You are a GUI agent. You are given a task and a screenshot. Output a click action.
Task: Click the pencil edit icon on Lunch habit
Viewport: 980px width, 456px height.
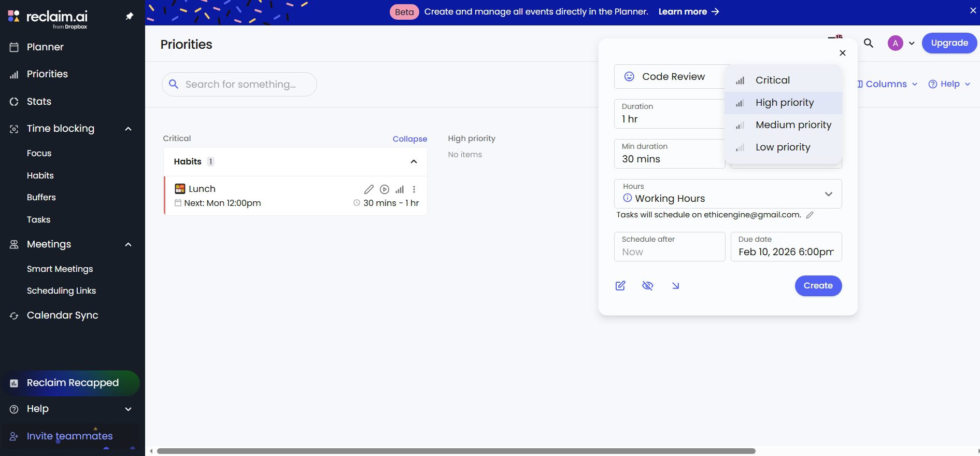pos(368,189)
